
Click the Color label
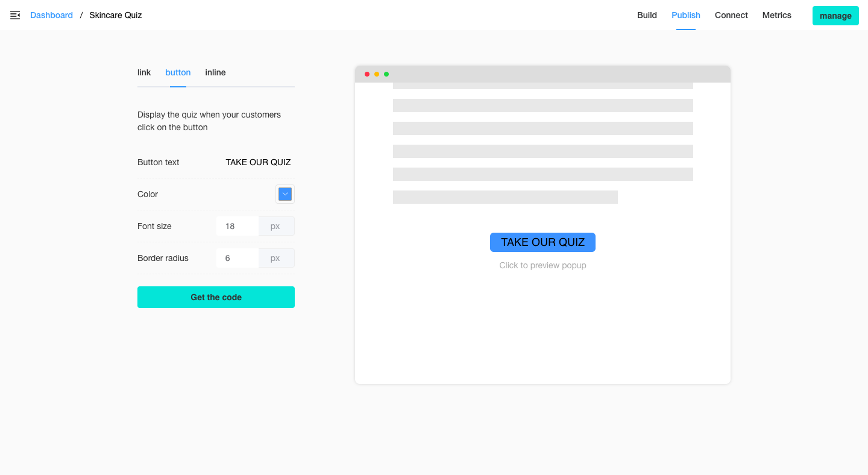tap(148, 194)
